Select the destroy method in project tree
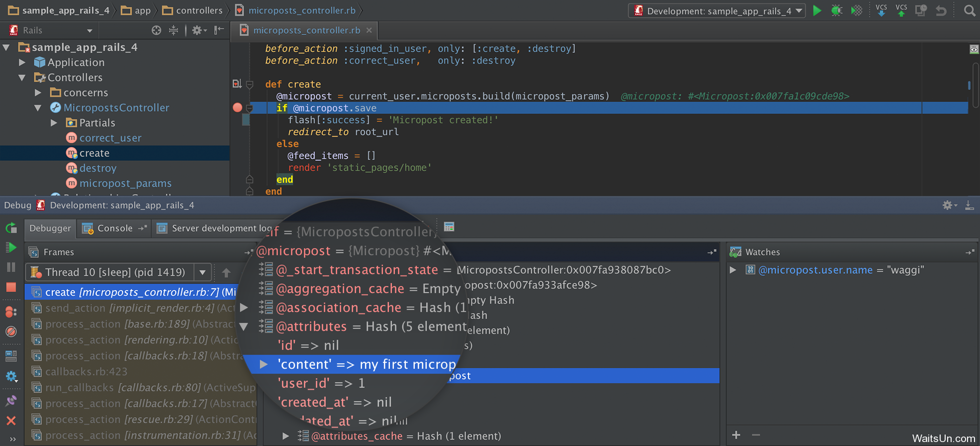Screen dimensions: 980x446 [98, 168]
